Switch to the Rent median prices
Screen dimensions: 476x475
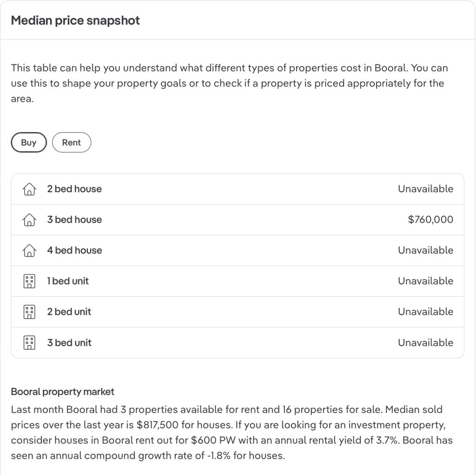click(x=71, y=142)
